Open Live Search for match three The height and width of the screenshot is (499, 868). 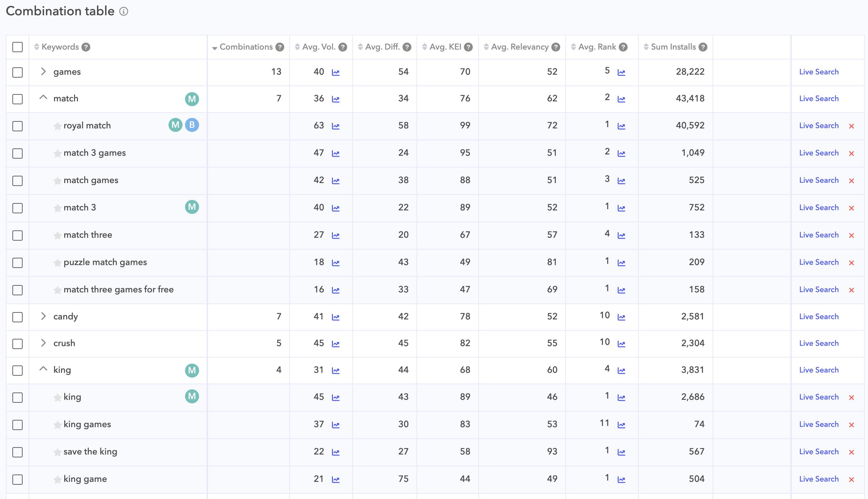point(819,235)
